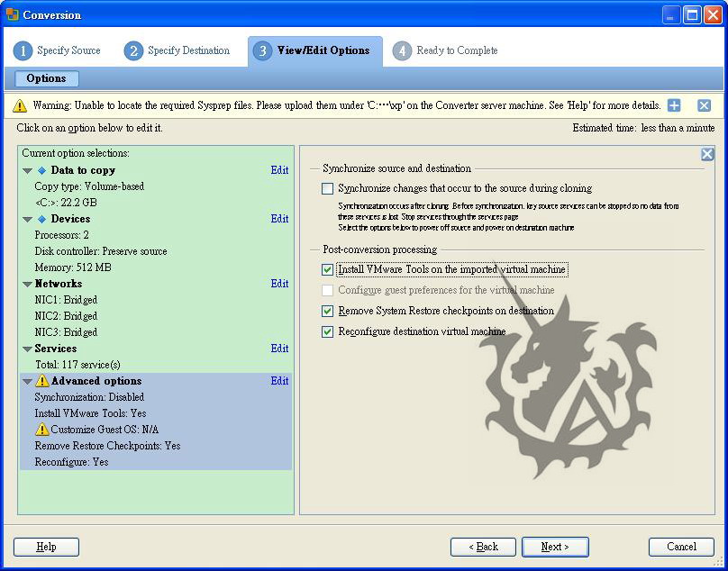The height and width of the screenshot is (571, 728).
Task: Uncheck Reconfigure destination virtual machine
Action: pyautogui.click(x=327, y=331)
